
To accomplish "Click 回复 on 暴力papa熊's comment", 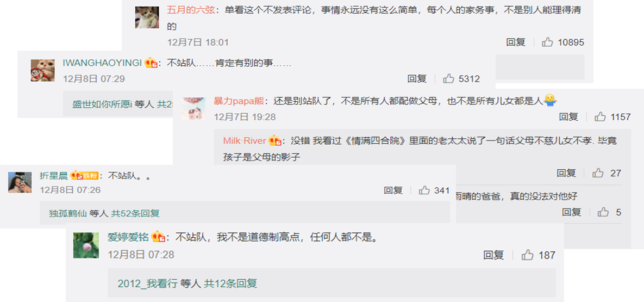I will pos(569,117).
